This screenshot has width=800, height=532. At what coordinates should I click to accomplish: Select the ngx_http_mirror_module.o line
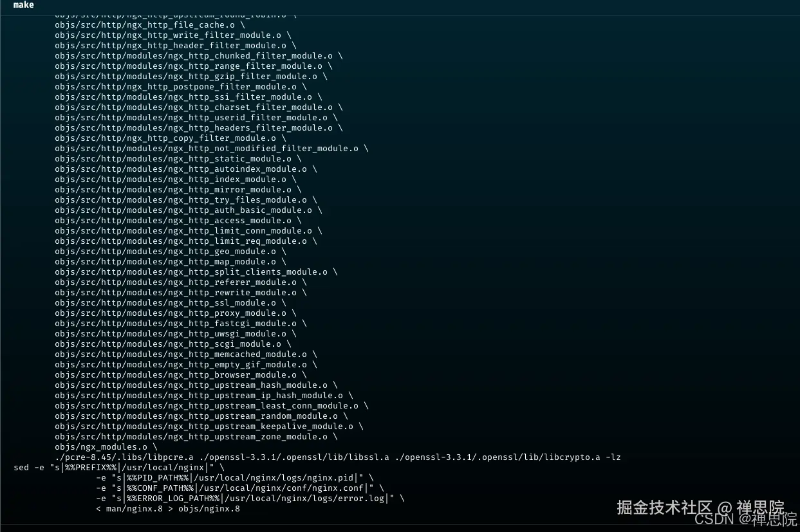(x=178, y=190)
